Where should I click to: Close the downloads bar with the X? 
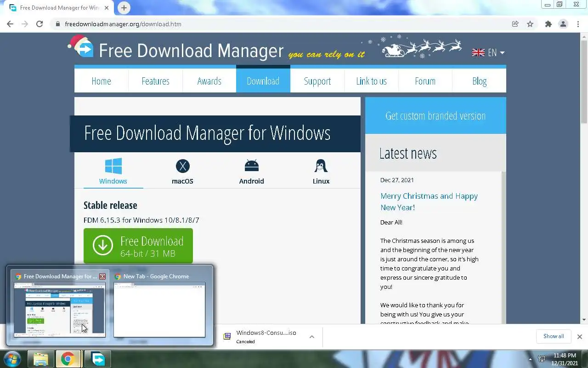point(580,336)
